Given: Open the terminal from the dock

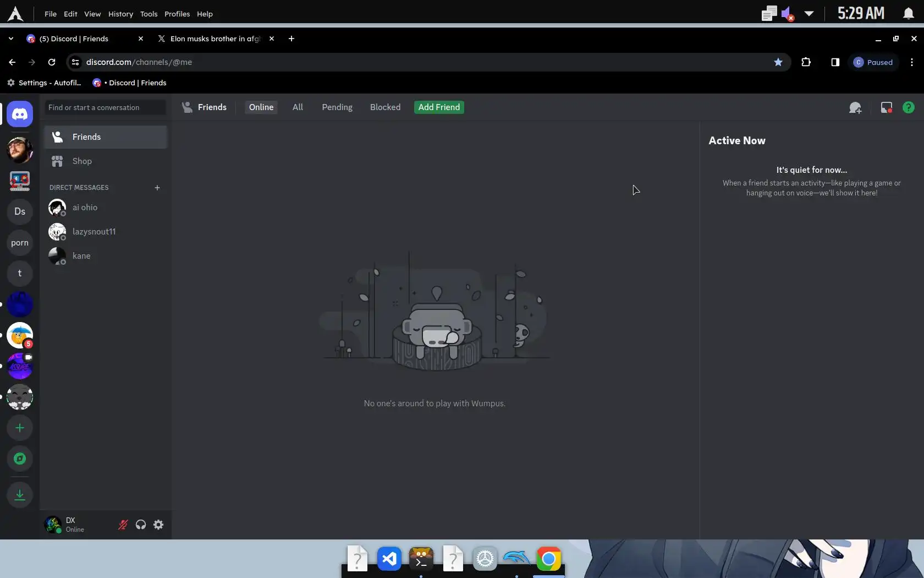Looking at the screenshot, I should click(421, 559).
